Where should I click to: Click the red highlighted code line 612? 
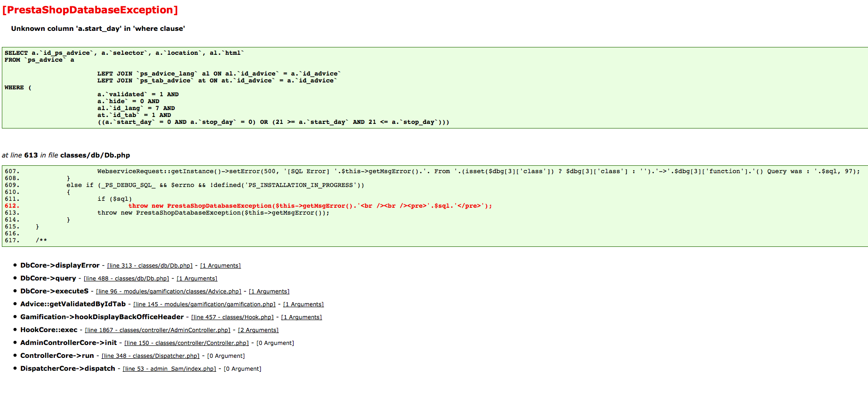(x=310, y=206)
